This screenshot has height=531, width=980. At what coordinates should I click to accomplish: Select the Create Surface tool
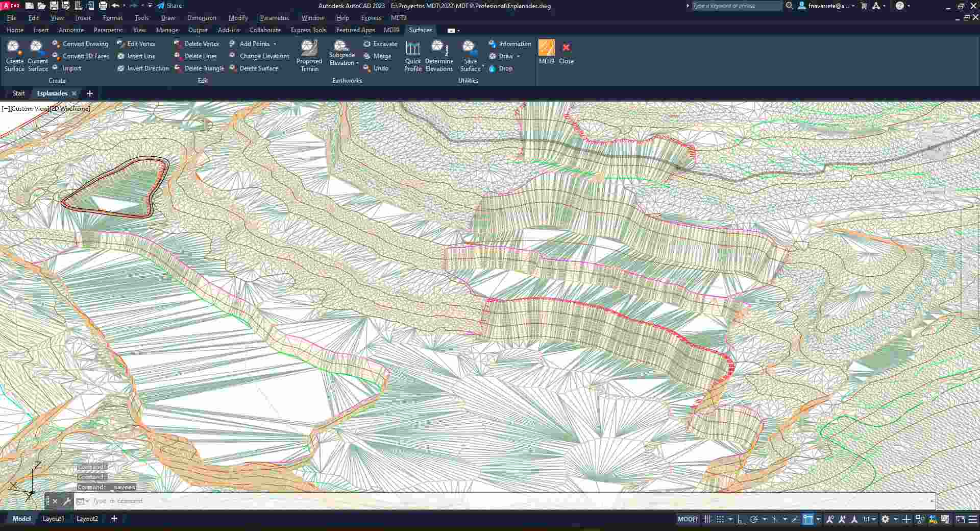pos(14,55)
